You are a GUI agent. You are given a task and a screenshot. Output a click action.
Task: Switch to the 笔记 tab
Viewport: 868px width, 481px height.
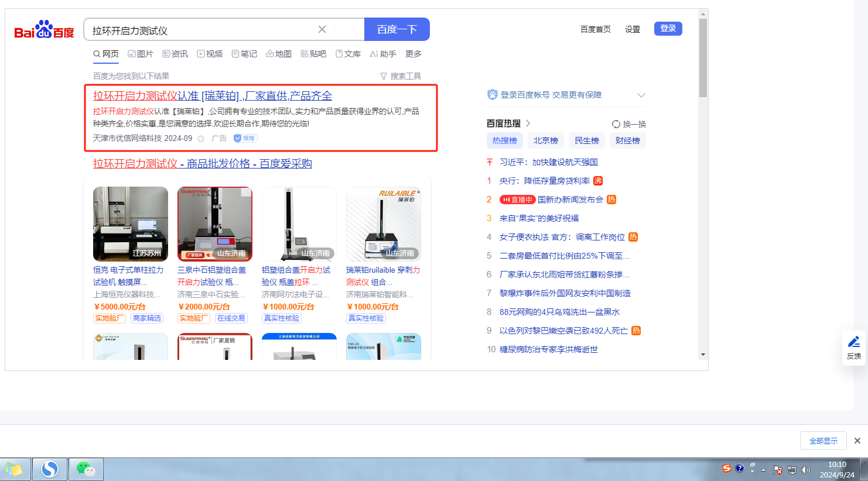244,54
